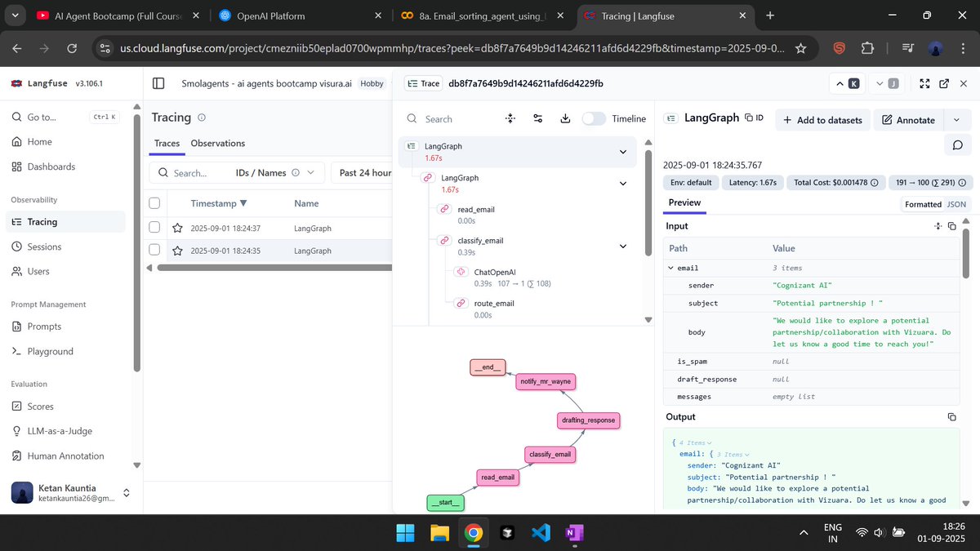Screen dimensions: 980x551
Task: Open Annotate dropdown arrow
Action: tap(956, 120)
